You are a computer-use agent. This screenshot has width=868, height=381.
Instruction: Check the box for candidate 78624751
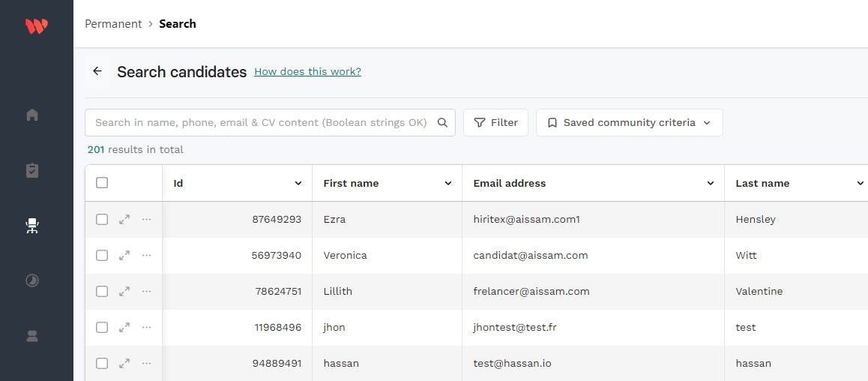pos(102,291)
